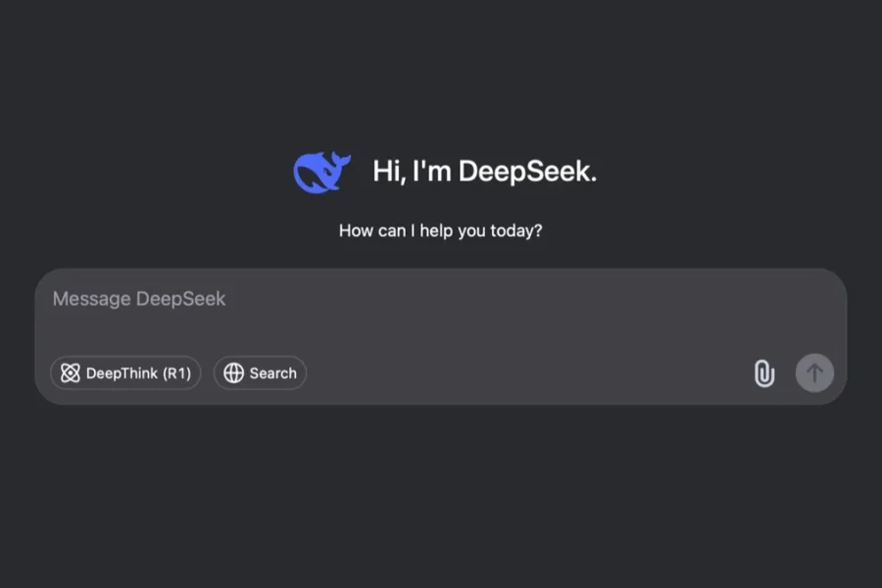Select the atom icon inside DeepThink button
The image size is (882, 588).
tap(71, 373)
